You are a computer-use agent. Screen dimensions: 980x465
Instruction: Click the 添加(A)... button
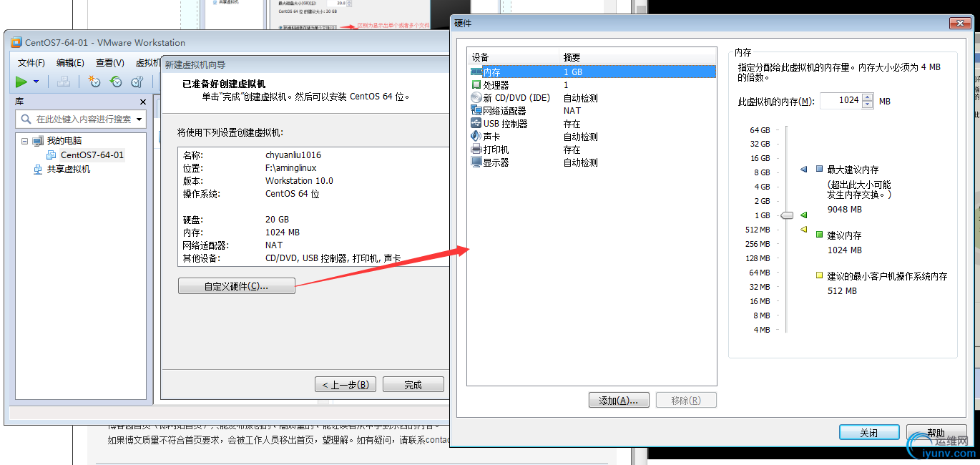pos(618,401)
